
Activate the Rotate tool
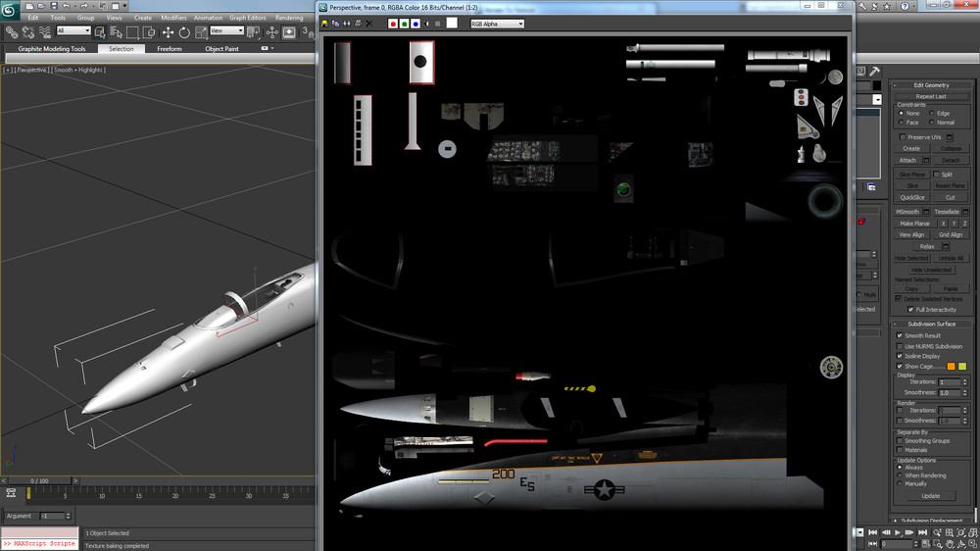[x=185, y=31]
